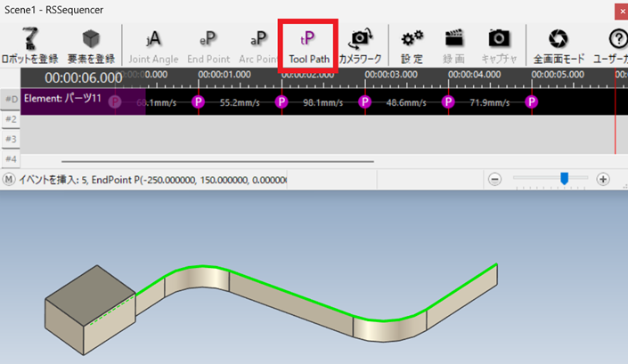
Task: Select the #D track header
Action: point(11,99)
